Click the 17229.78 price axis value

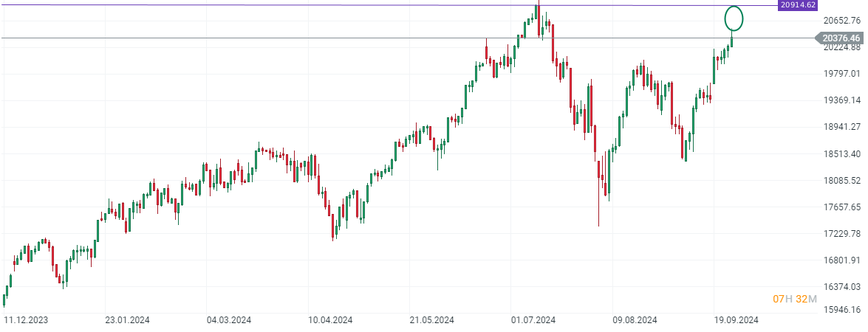click(x=841, y=234)
